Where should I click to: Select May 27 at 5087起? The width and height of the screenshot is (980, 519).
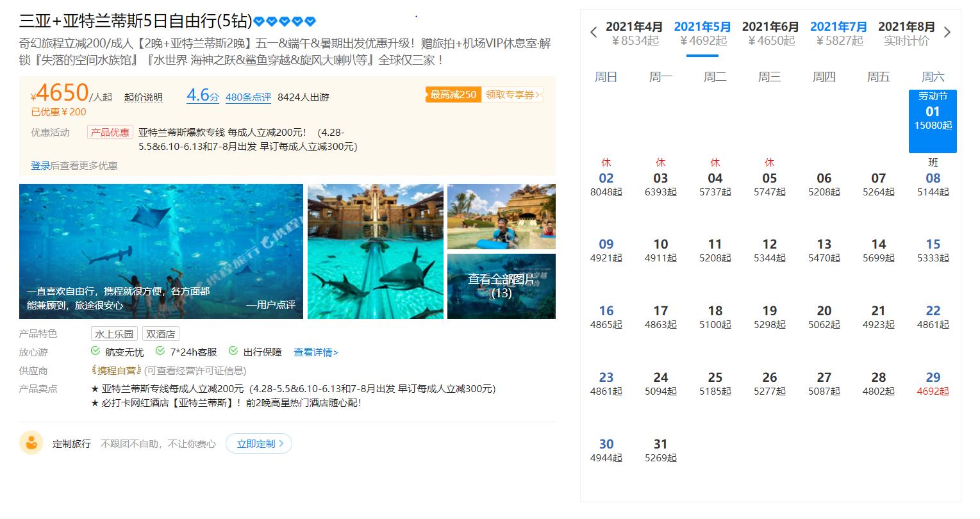coord(824,384)
